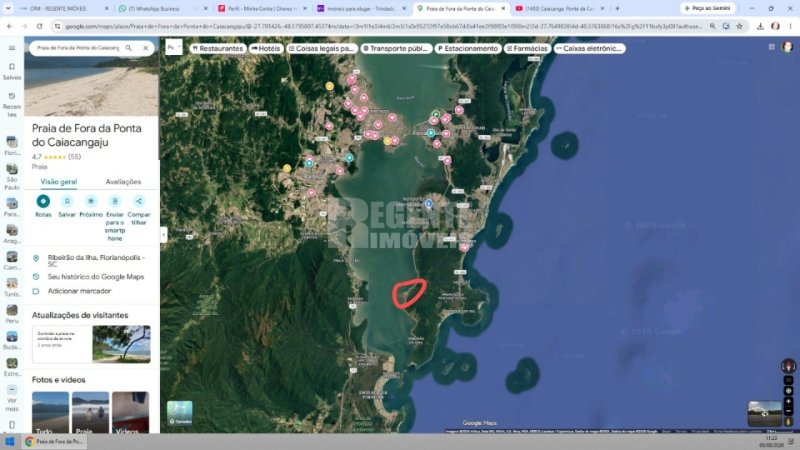
Task: Share the place with Compartilhar icon
Action: click(139, 210)
